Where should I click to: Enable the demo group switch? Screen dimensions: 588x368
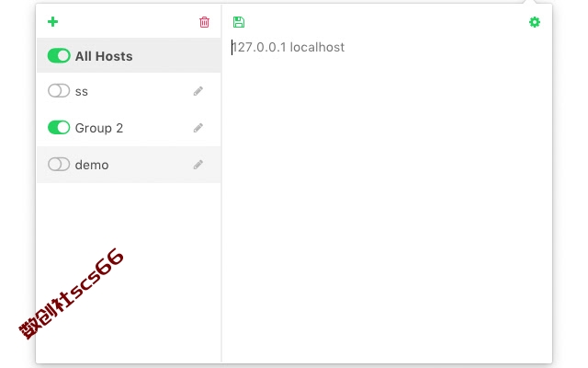[x=59, y=165]
